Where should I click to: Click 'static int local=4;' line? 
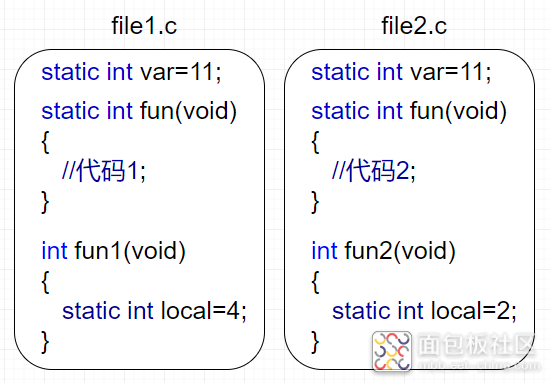pos(154,311)
